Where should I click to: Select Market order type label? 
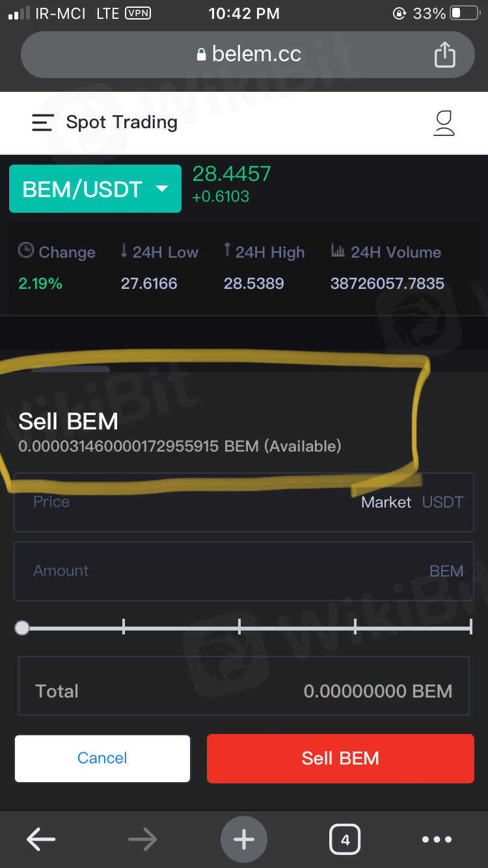click(x=386, y=502)
